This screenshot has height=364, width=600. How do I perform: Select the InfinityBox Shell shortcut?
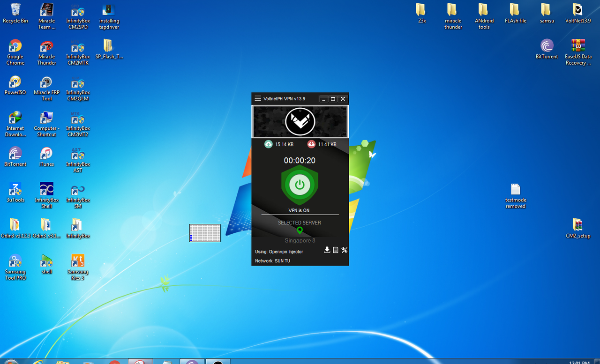pos(46,195)
